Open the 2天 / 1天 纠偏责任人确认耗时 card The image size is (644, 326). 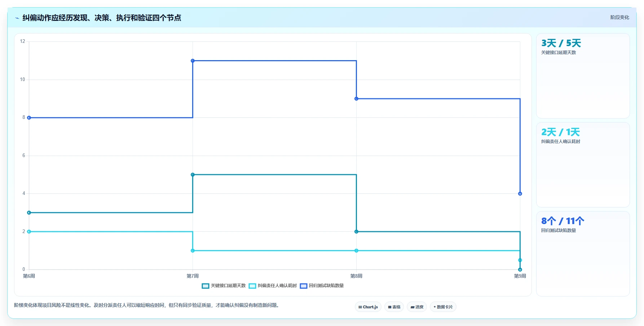pyautogui.click(x=583, y=165)
